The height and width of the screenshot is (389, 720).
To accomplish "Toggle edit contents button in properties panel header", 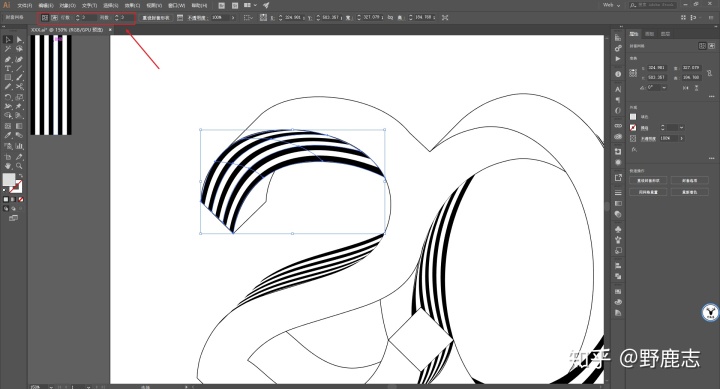I will click(x=711, y=46).
